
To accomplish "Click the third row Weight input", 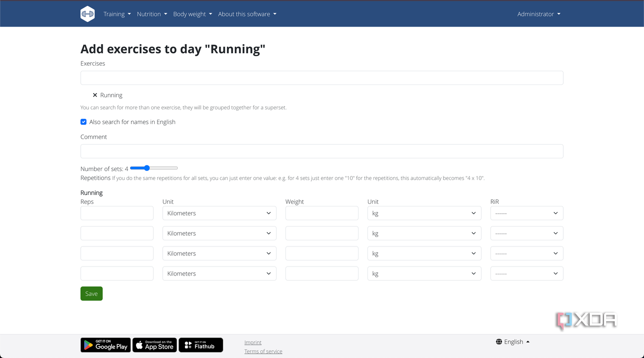I will click(x=322, y=254).
